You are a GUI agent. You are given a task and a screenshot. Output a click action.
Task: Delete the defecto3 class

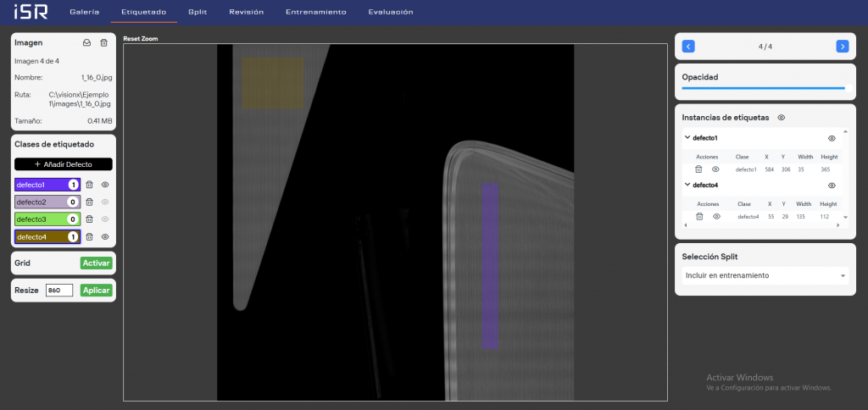point(89,219)
